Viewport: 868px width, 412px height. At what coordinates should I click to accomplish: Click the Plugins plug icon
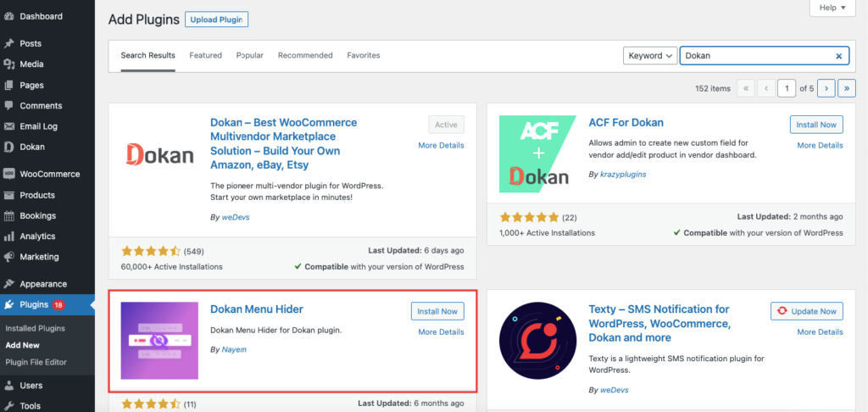tap(8, 304)
